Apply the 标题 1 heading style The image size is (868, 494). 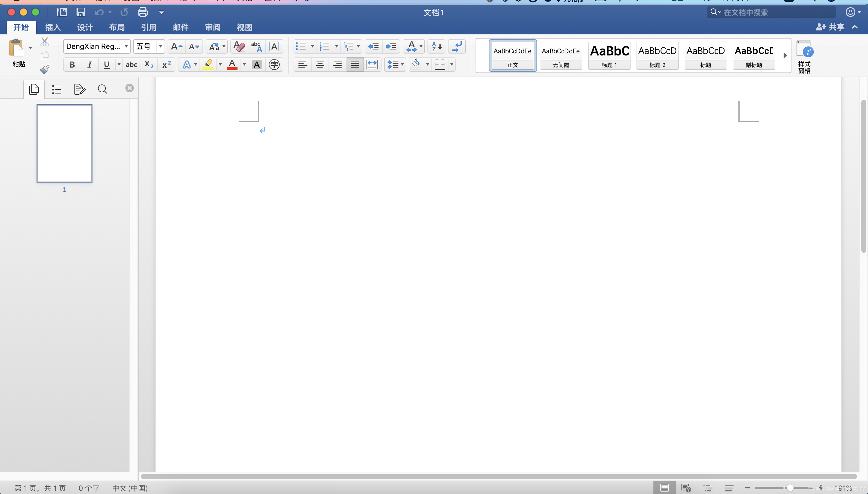(609, 55)
